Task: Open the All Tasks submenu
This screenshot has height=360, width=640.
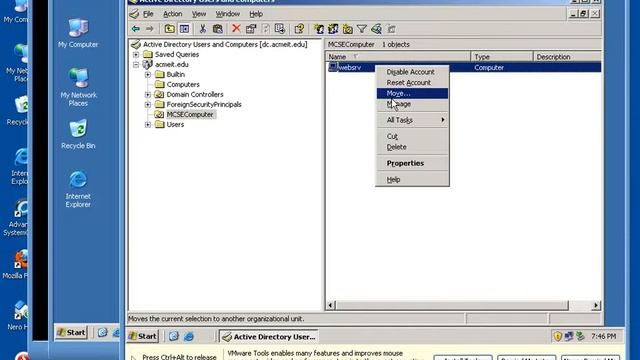Action: pyautogui.click(x=412, y=120)
